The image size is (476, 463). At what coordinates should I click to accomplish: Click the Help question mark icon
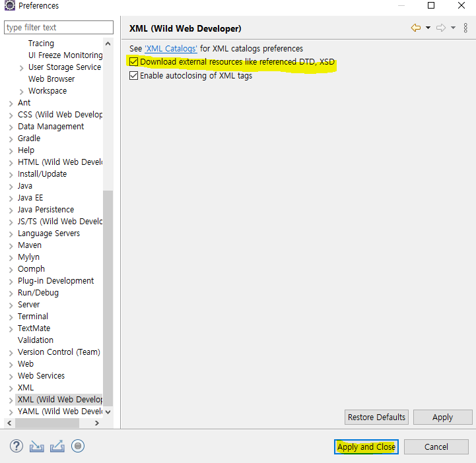tap(17, 446)
